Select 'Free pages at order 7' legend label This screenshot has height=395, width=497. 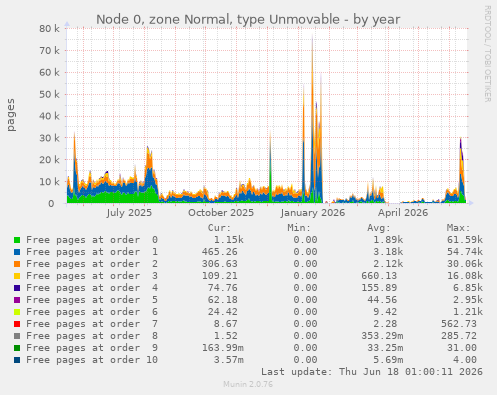pos(92,324)
